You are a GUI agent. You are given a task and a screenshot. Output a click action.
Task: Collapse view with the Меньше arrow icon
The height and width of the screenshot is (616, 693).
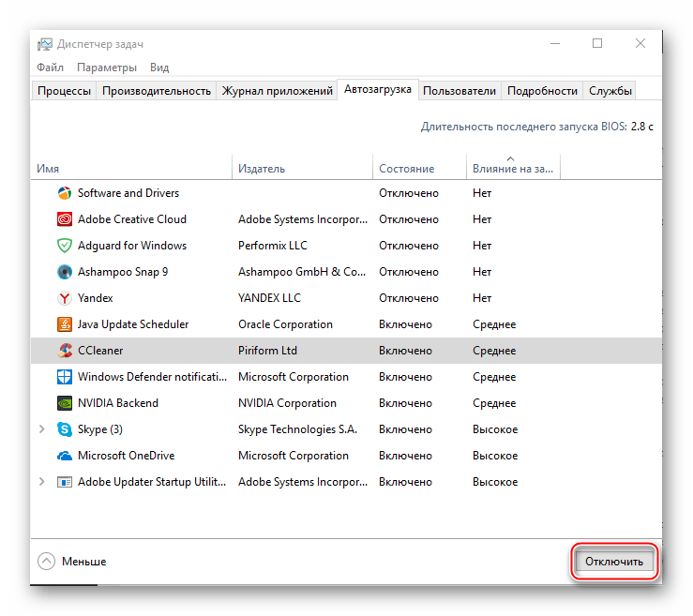(46, 562)
